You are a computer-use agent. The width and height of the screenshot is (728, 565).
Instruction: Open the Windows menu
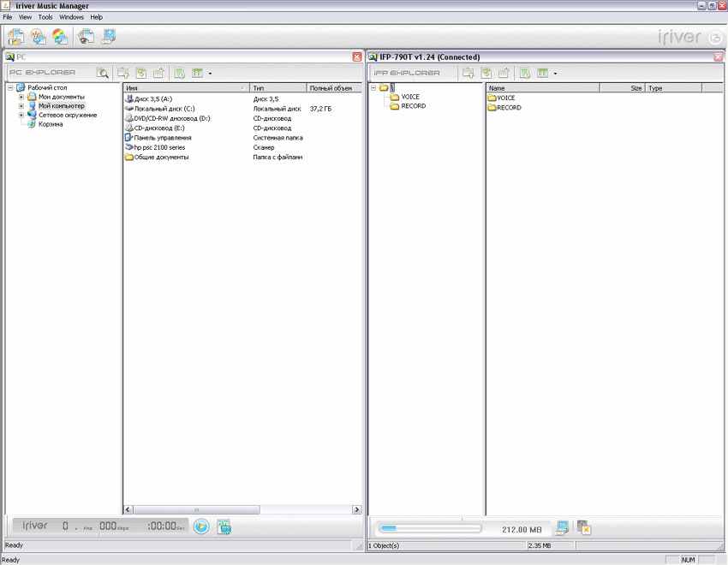(x=71, y=17)
